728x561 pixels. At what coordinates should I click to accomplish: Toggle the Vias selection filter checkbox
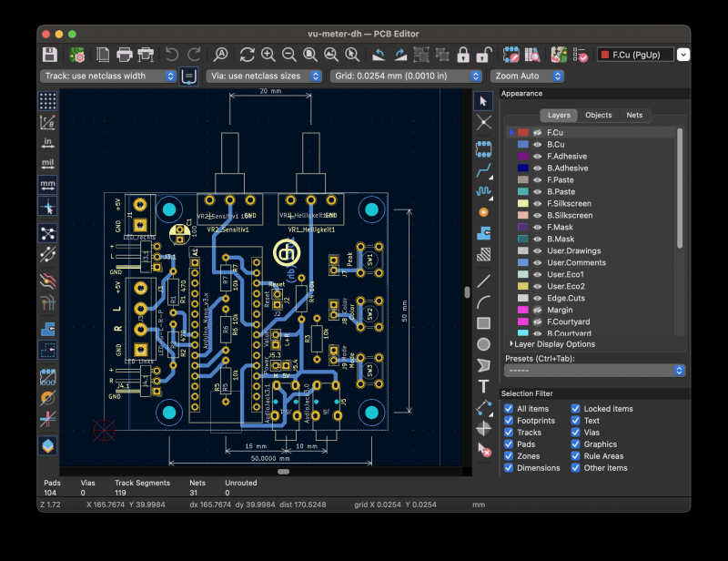point(576,433)
